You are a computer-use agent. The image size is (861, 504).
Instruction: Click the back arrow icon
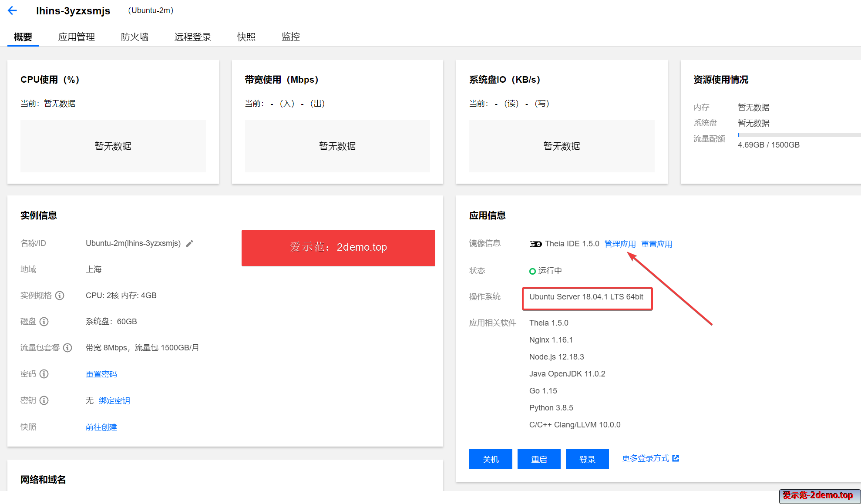pyautogui.click(x=12, y=11)
